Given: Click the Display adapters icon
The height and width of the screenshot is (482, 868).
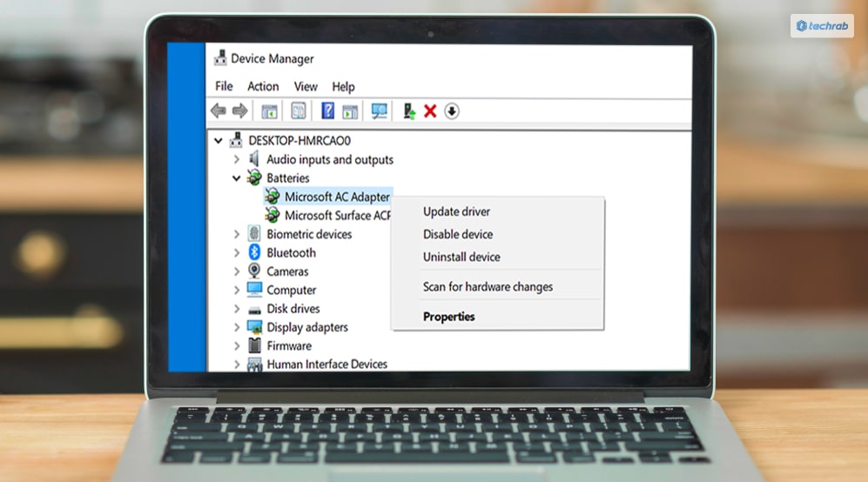Looking at the screenshot, I should (254, 327).
